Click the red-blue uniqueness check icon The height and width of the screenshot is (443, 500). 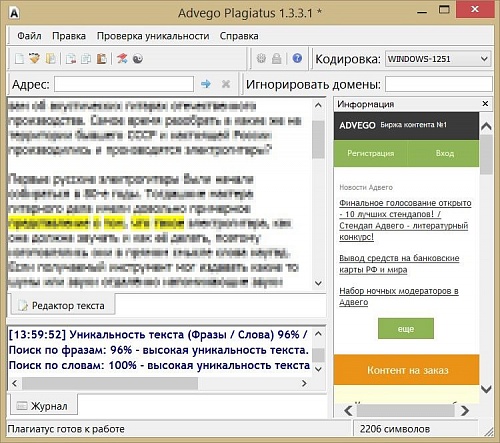coord(122,59)
